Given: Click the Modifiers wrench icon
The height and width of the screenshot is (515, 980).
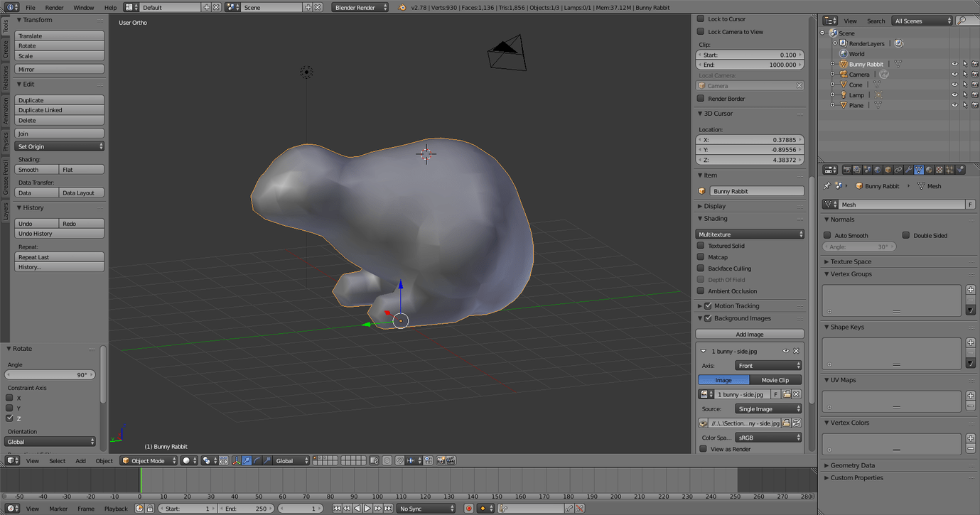Looking at the screenshot, I should click(908, 170).
